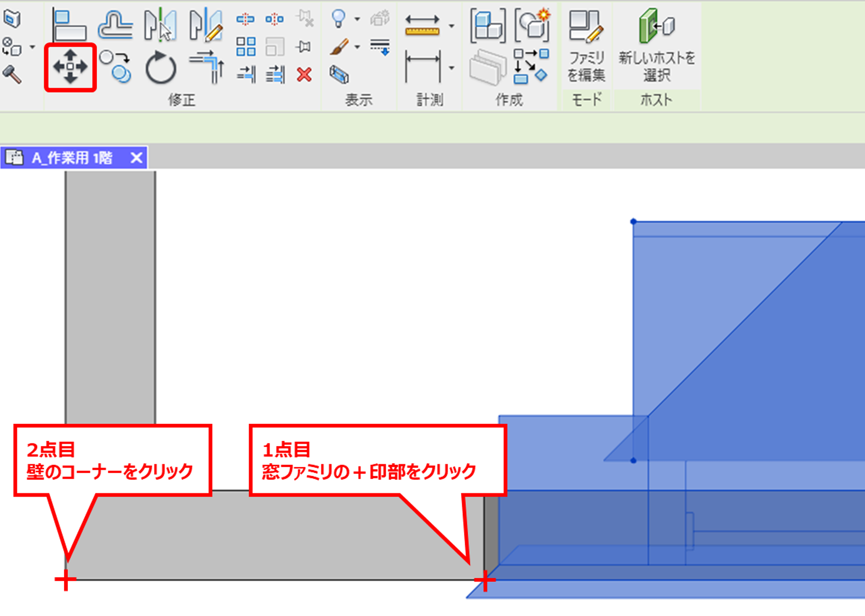The height and width of the screenshot is (616, 865).
Task: Select the Rotate tool
Action: click(161, 67)
